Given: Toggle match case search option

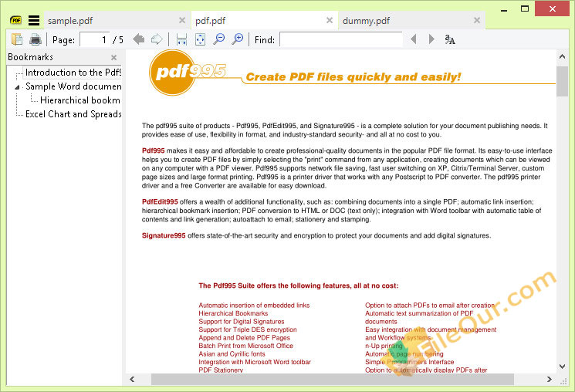Looking at the screenshot, I should point(450,39).
